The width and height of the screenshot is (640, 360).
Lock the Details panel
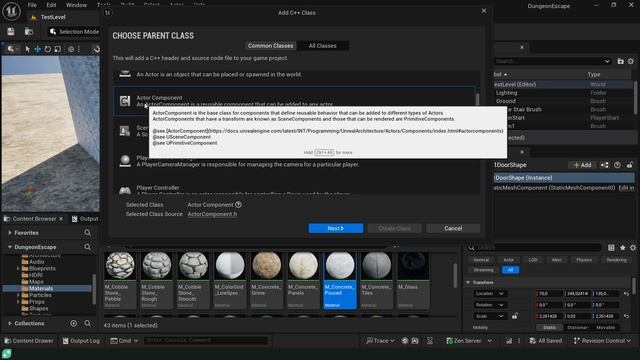pyautogui.click(x=630, y=165)
